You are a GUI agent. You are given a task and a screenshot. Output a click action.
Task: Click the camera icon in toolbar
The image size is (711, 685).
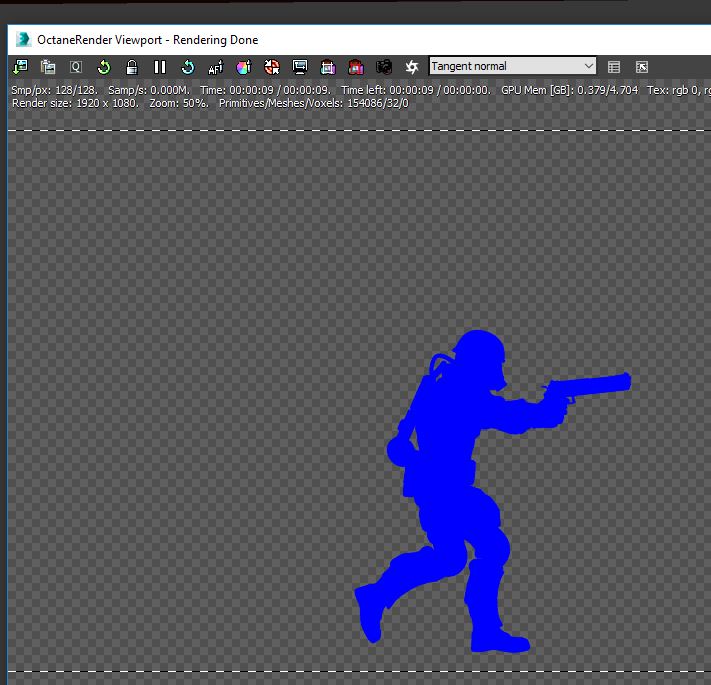[384, 67]
